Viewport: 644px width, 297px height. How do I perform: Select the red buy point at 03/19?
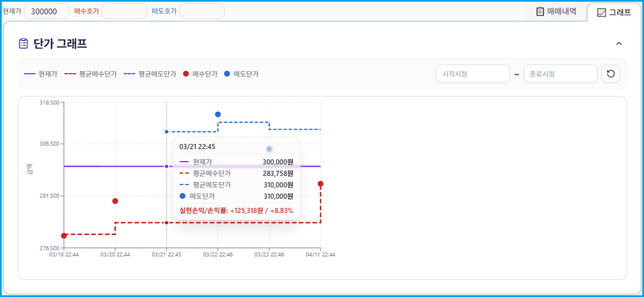(64, 235)
